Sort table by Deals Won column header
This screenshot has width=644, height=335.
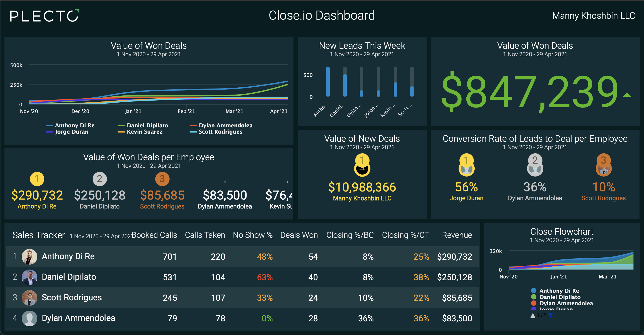[299, 235]
